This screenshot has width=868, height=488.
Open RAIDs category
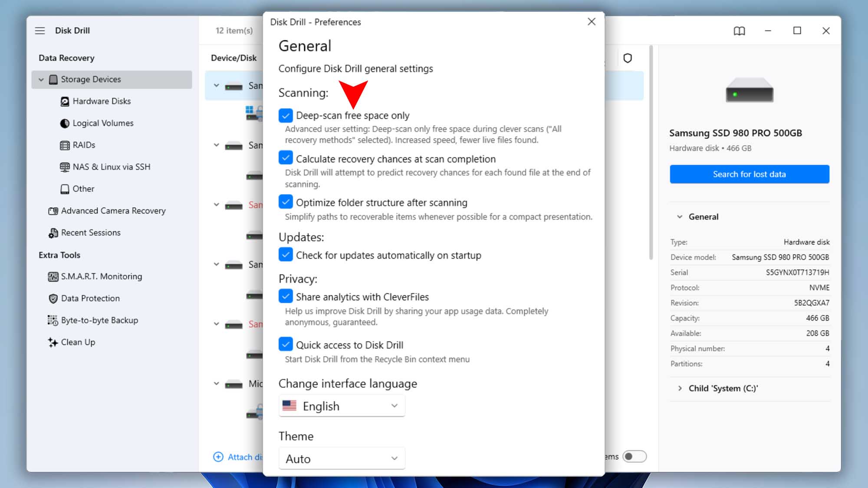tap(84, 145)
